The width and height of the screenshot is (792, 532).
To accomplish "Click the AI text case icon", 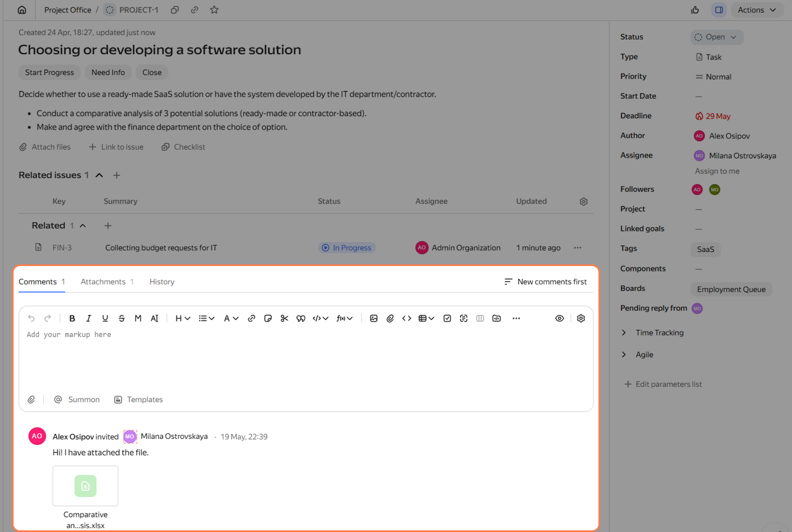I will [154, 319].
